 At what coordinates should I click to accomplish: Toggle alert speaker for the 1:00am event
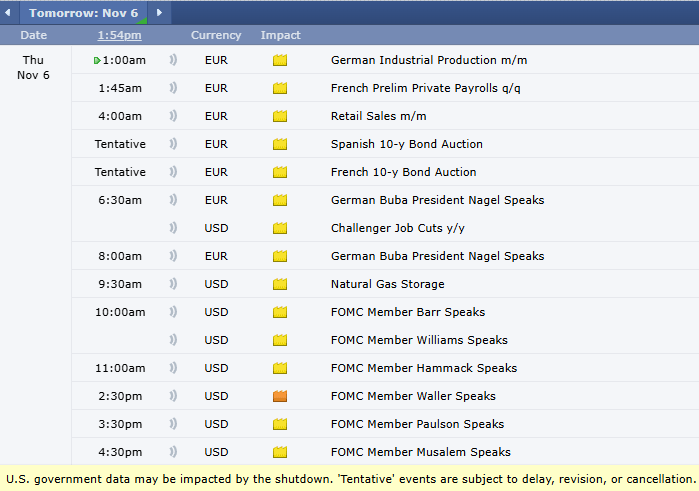click(x=173, y=60)
